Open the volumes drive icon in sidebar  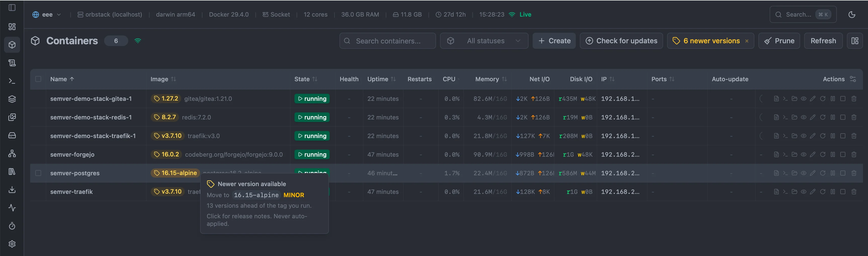(x=12, y=135)
